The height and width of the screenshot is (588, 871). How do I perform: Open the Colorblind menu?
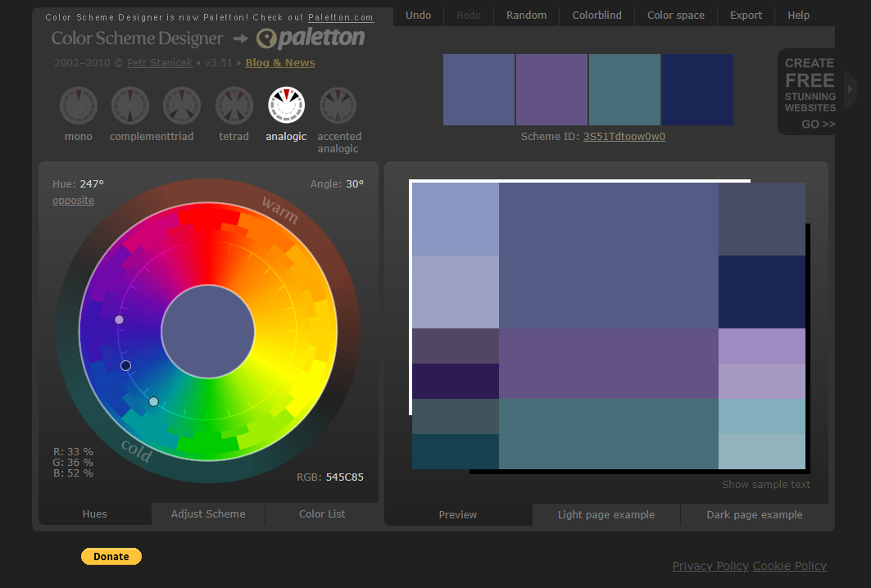pos(597,16)
